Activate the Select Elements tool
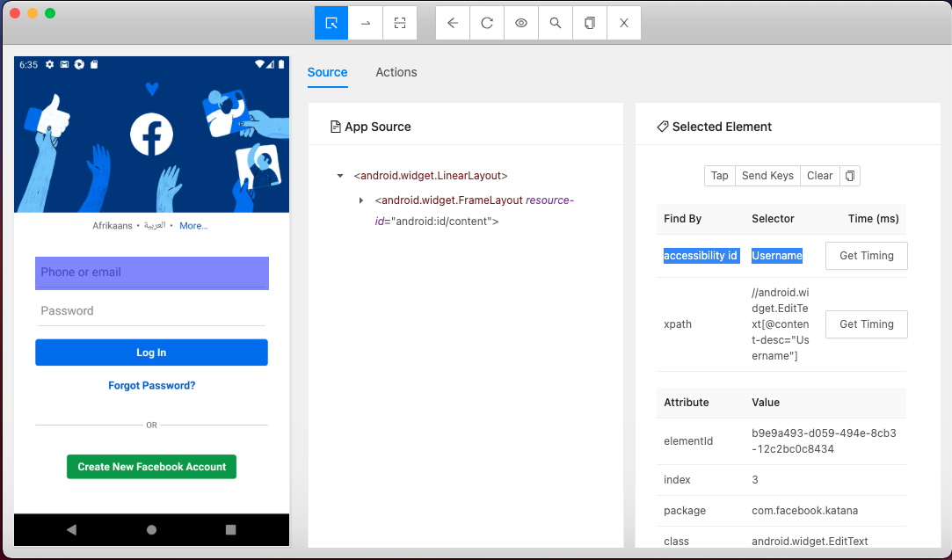The width and height of the screenshot is (952, 560). click(x=331, y=23)
